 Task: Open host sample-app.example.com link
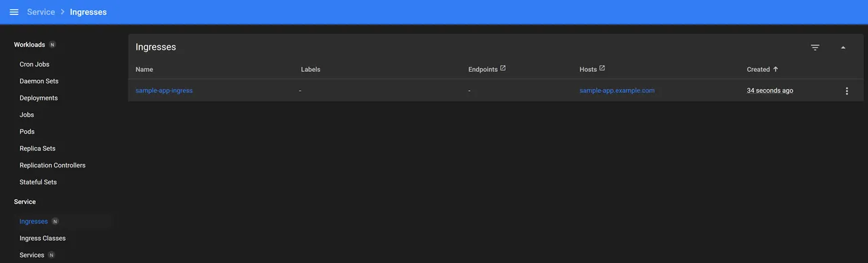click(617, 90)
